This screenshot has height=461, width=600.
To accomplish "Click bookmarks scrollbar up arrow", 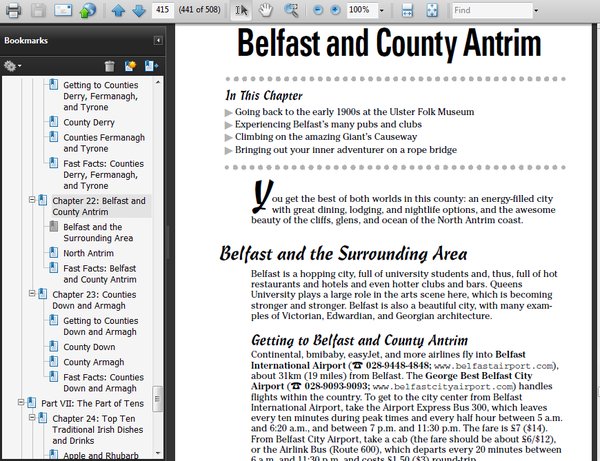I will point(158,82).
